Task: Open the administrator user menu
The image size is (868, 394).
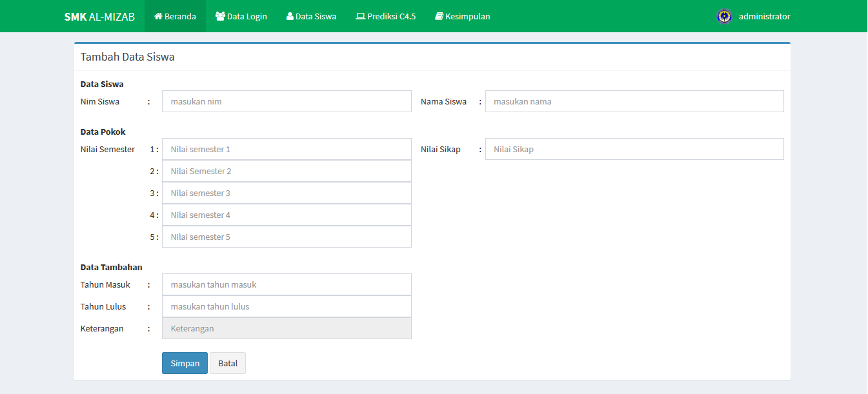Action: (753, 16)
